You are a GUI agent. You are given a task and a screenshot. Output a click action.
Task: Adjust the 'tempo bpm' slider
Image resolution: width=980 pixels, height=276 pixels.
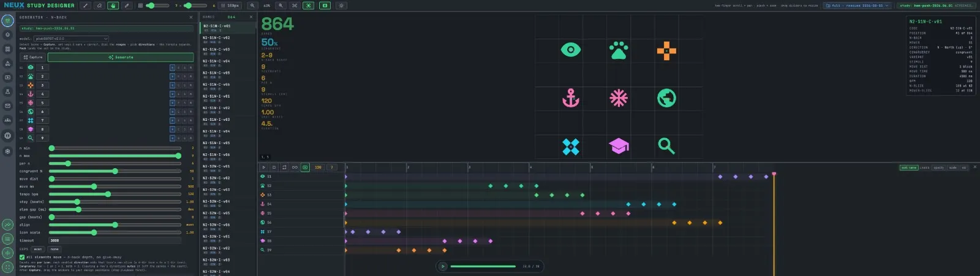click(x=115, y=194)
